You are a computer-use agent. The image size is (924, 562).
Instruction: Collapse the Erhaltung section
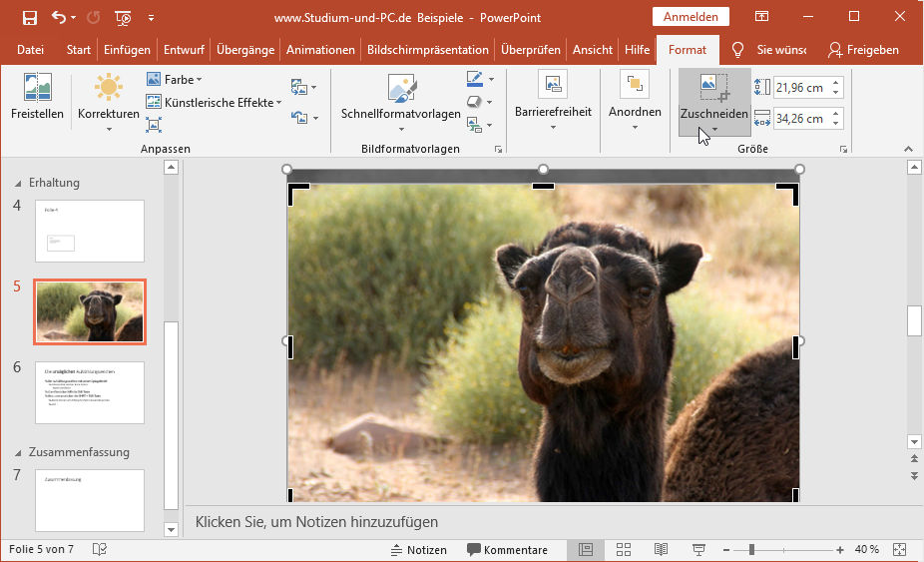(18, 184)
